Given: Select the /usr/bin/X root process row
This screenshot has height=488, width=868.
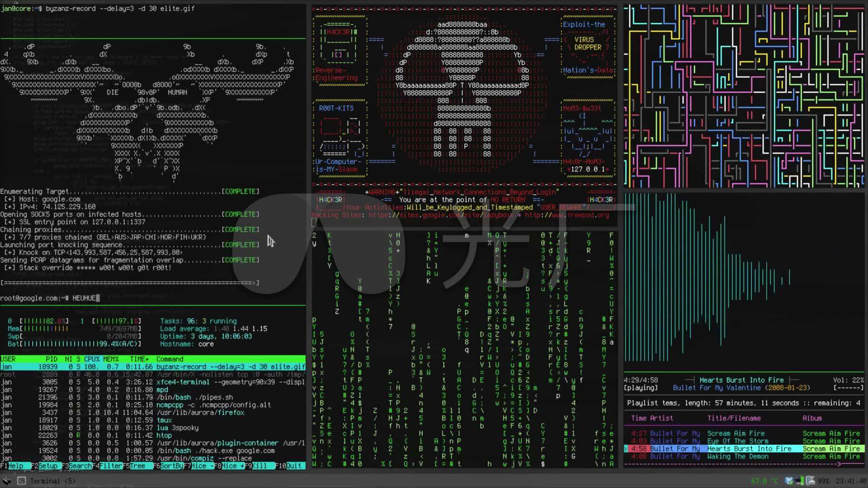Looking at the screenshot, I should tap(153, 375).
